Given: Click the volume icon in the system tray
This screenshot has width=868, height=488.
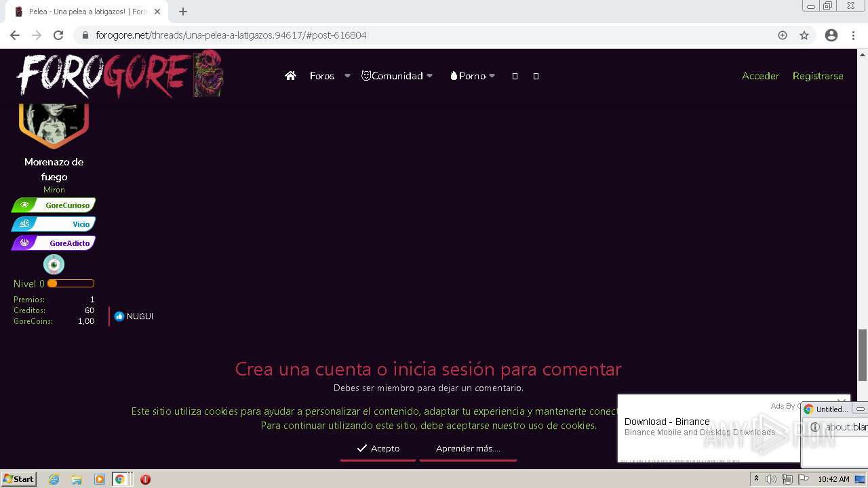Looking at the screenshot, I should (x=771, y=479).
